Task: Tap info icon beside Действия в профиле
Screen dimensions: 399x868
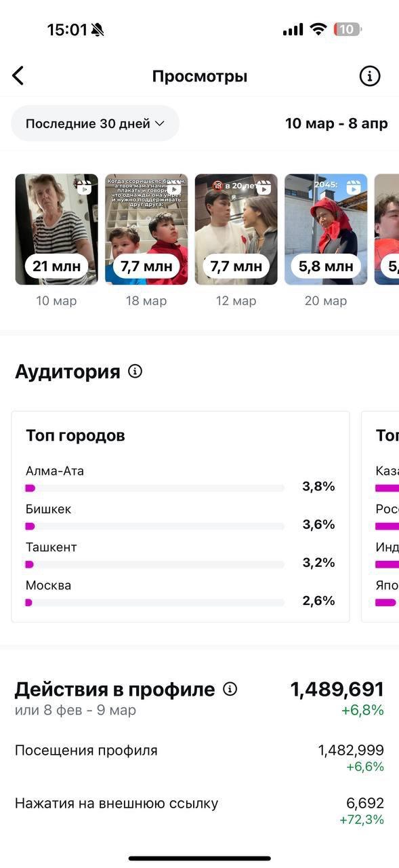Action: pos(230,689)
